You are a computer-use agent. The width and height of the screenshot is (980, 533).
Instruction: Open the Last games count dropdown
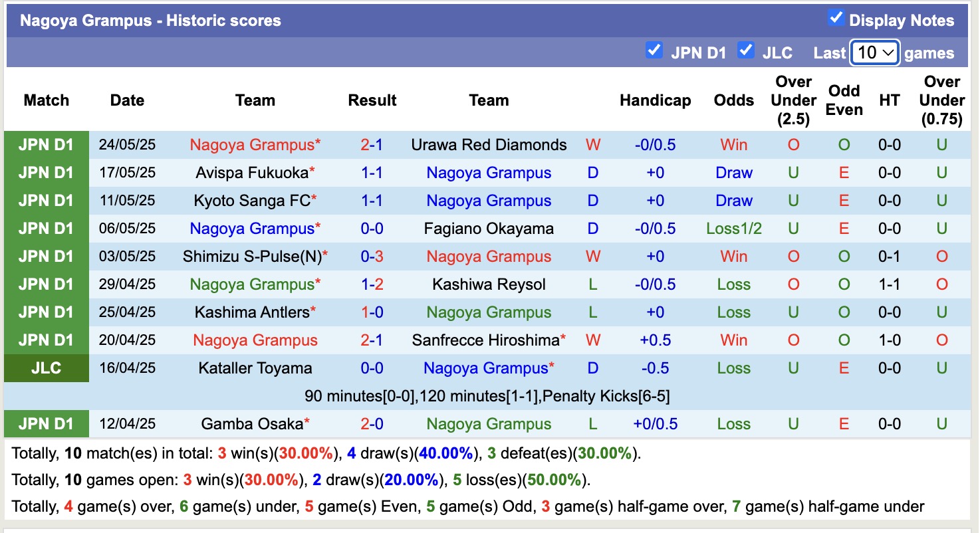coord(875,53)
